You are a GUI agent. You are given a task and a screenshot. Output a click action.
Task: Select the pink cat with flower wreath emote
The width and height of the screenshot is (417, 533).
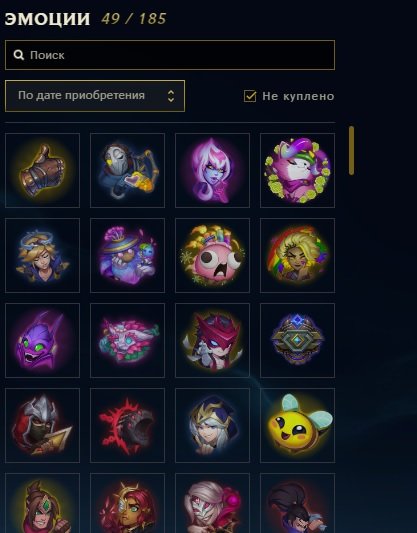297,170
